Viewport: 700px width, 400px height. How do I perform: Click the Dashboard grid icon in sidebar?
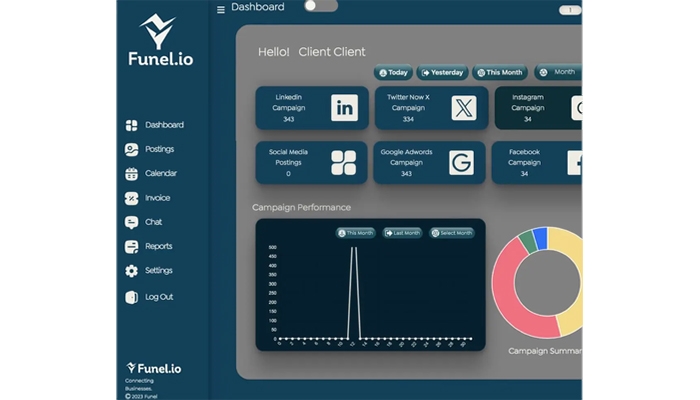[131, 125]
